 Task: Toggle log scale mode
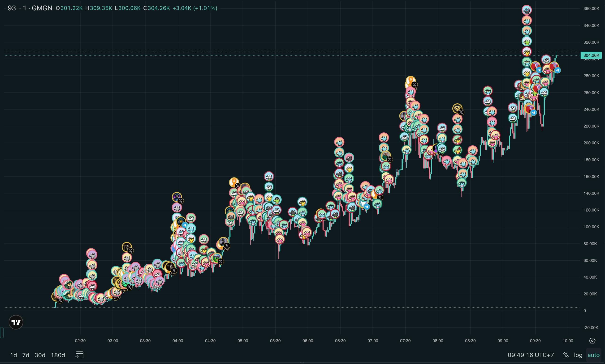[578, 355]
